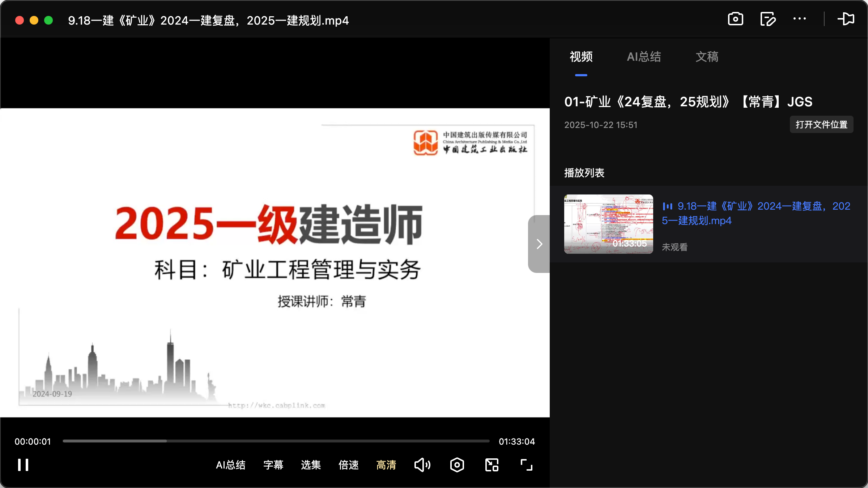Screen dimensions: 868x488
Task: Open the volume control icon
Action: [x=422, y=465]
